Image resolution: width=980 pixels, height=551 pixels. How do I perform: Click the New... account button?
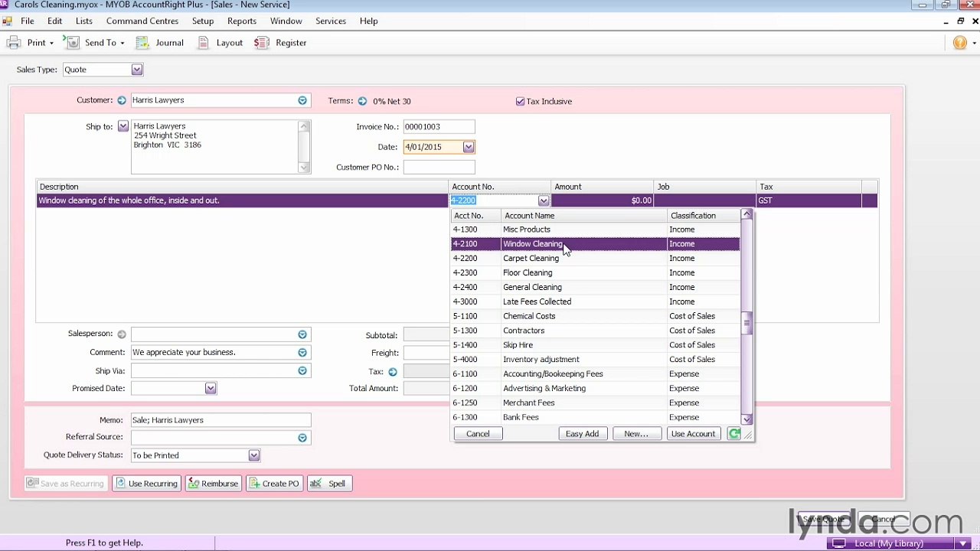(636, 434)
